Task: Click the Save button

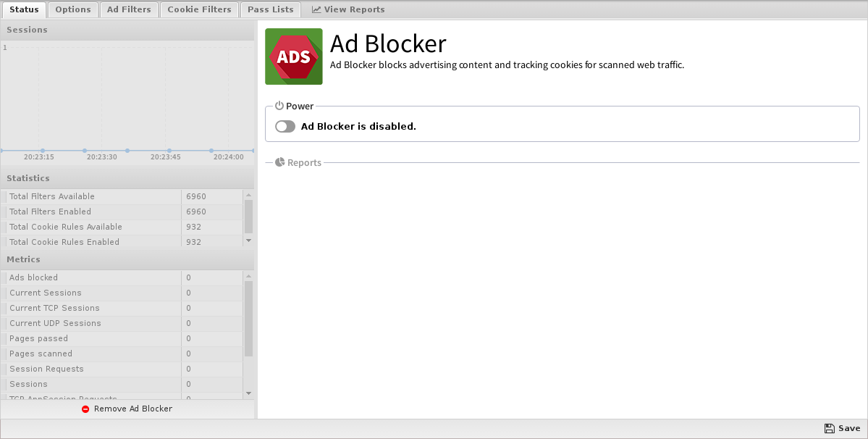Action: (843, 428)
